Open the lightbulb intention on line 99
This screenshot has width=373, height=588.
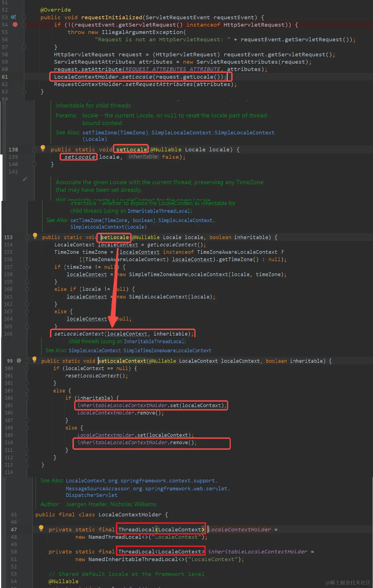[34, 359]
